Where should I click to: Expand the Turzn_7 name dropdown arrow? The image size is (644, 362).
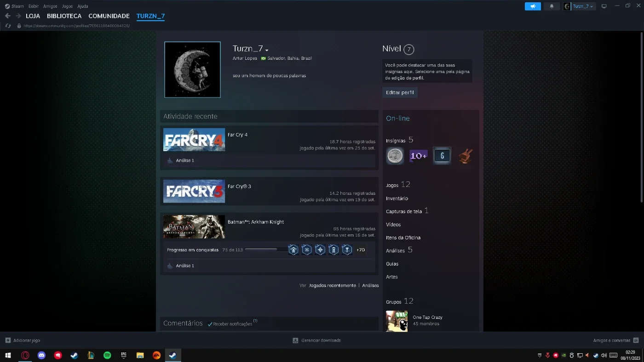[x=267, y=50]
